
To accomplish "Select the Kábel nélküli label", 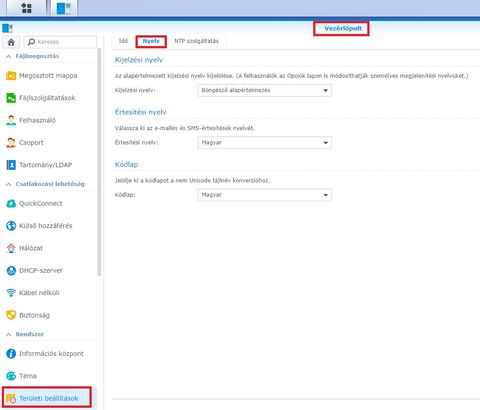I will point(39,293).
